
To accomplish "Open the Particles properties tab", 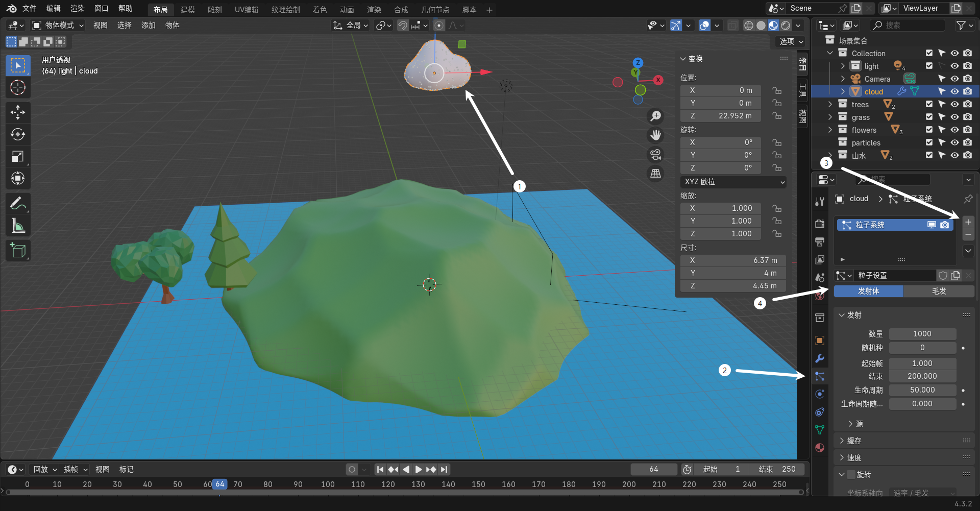I will tap(820, 376).
